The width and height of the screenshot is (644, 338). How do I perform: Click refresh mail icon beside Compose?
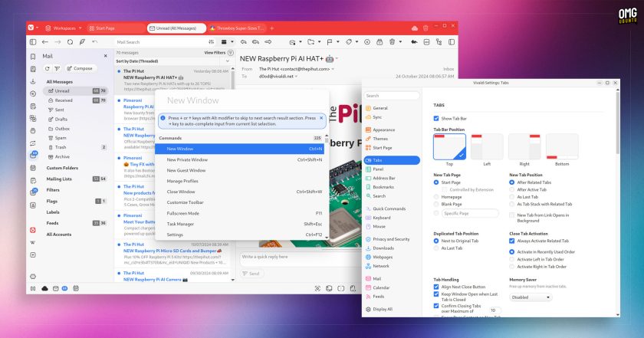pos(48,68)
